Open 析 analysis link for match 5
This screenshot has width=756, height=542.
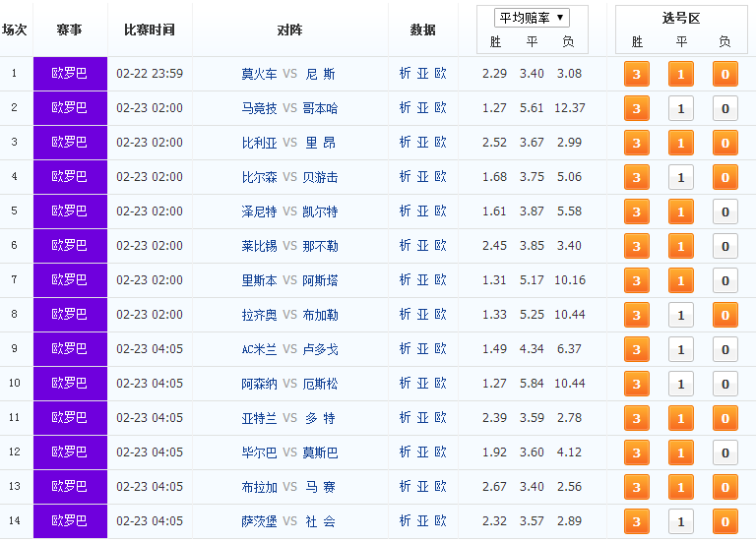pos(405,211)
